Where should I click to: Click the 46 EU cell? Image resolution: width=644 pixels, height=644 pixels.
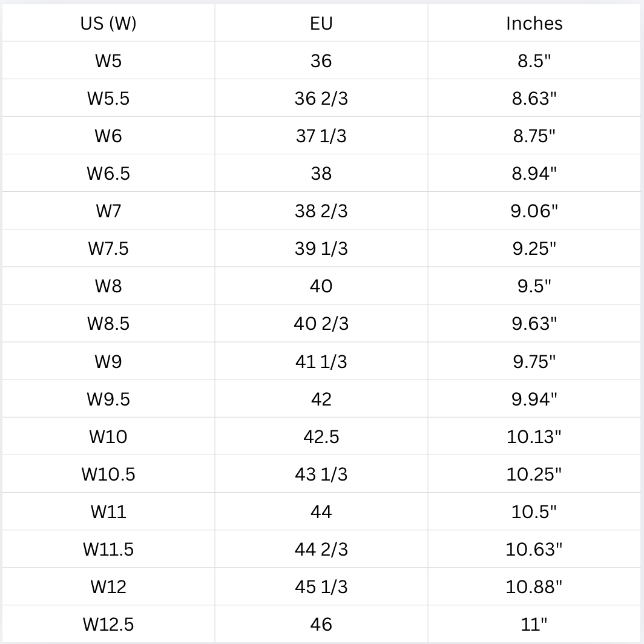pos(321,624)
